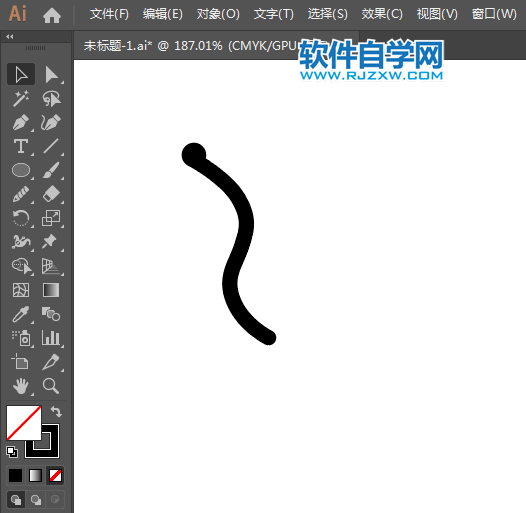
Task: Select the Eraser tool
Action: click(51, 194)
